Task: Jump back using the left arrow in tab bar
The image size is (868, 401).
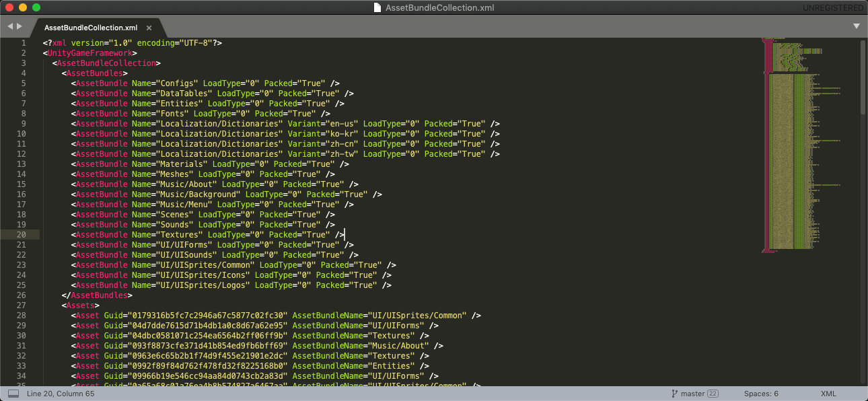Action: pyautogui.click(x=10, y=26)
